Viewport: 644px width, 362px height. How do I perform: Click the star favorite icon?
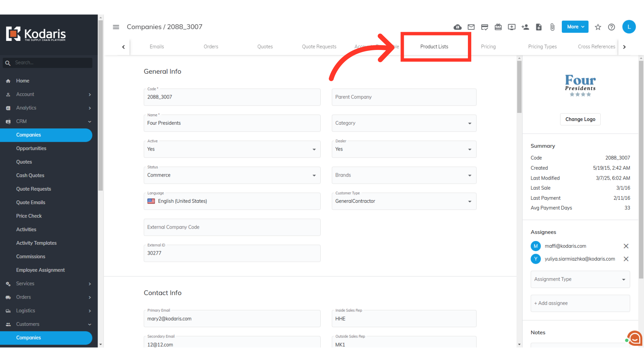pyautogui.click(x=598, y=27)
